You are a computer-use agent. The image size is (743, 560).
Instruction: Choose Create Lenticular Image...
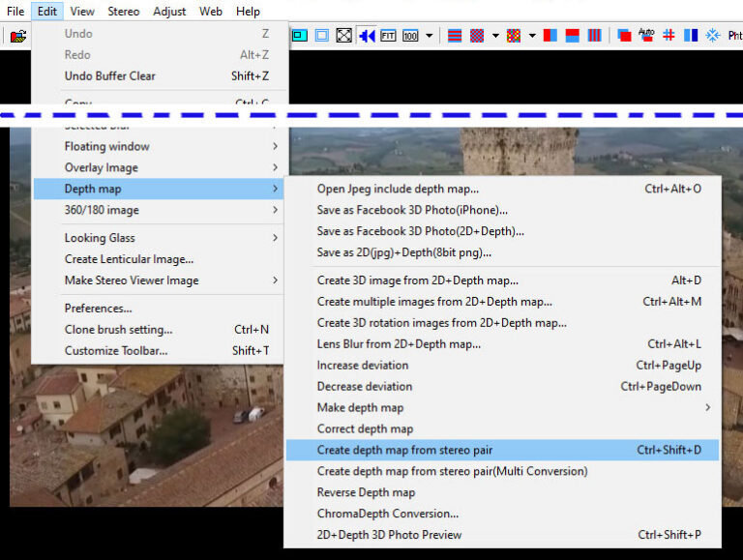click(x=161, y=259)
